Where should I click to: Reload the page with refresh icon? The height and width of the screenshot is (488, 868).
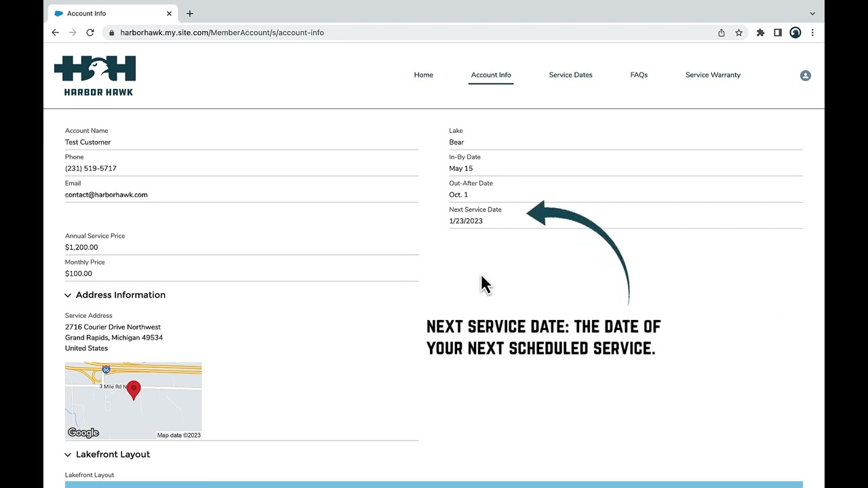click(90, 33)
